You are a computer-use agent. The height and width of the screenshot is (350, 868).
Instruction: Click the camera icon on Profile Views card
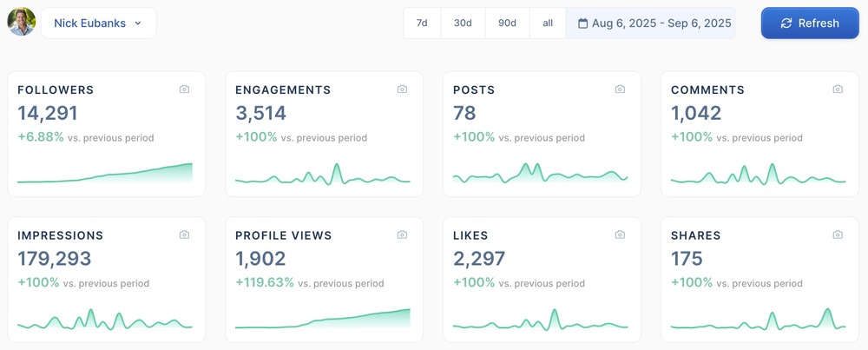pos(402,235)
